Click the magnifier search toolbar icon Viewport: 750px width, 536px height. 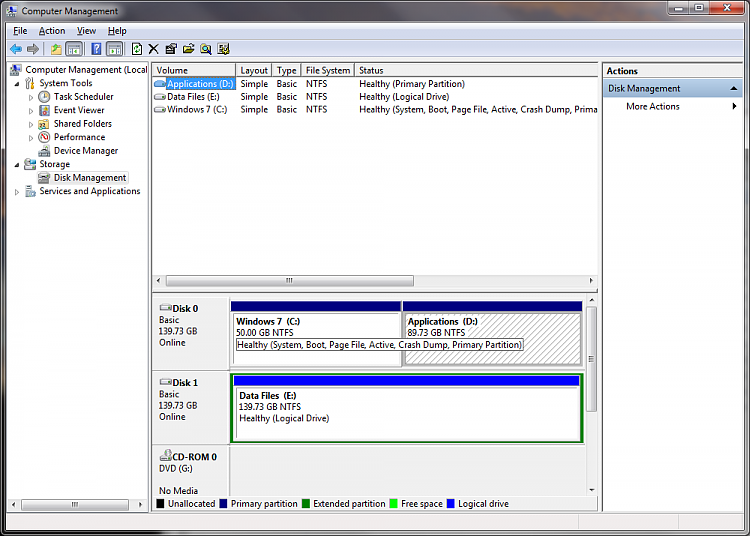206,49
